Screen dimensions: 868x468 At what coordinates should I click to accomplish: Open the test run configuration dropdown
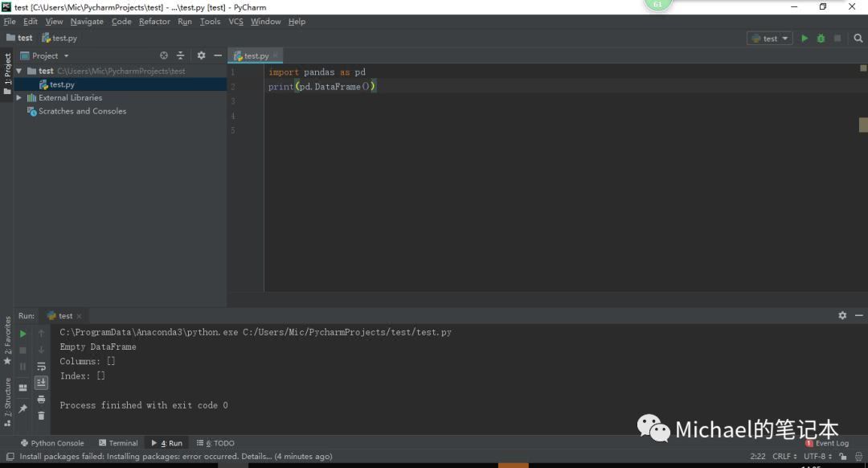[x=770, y=38]
